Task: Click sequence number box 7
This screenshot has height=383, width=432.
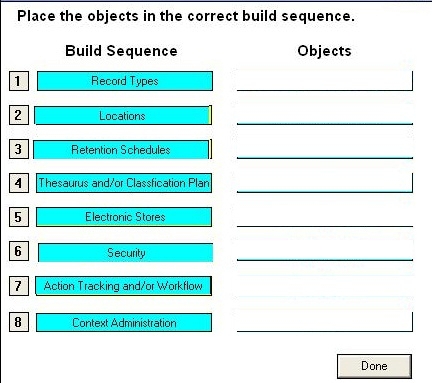Action: tap(19, 286)
